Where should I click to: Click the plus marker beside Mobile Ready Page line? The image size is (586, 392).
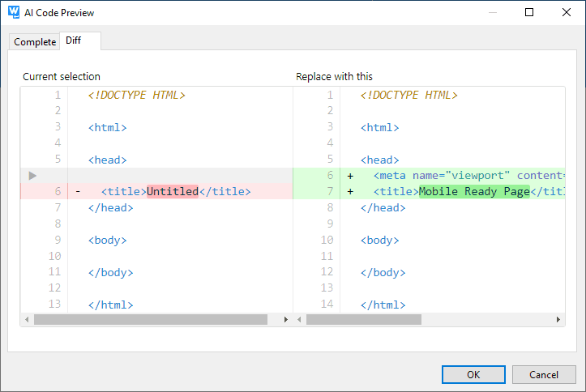pos(350,192)
